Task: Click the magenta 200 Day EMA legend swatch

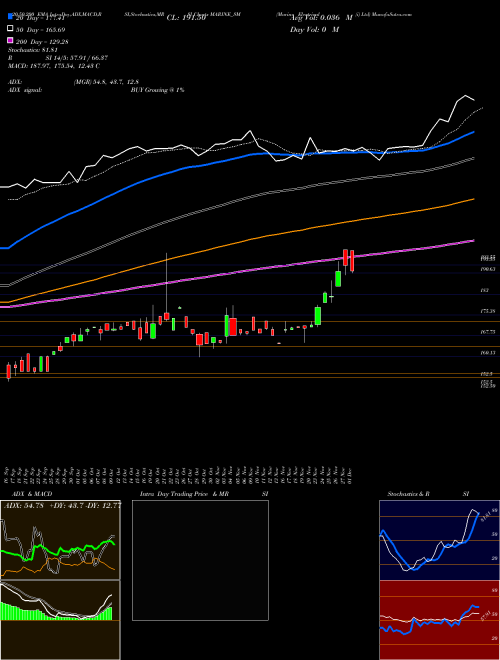Action: (10, 41)
